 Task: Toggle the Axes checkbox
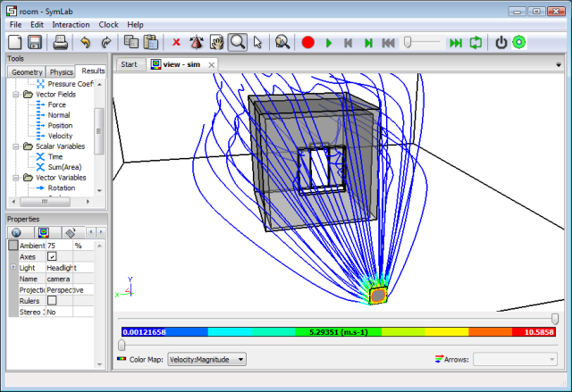[x=52, y=256]
